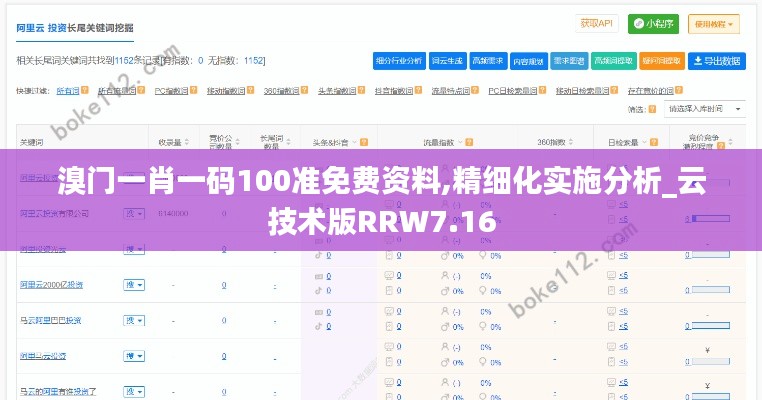
Task: Click female ratio icon in 阿里云2000亿投资 row
Action: coord(483,291)
